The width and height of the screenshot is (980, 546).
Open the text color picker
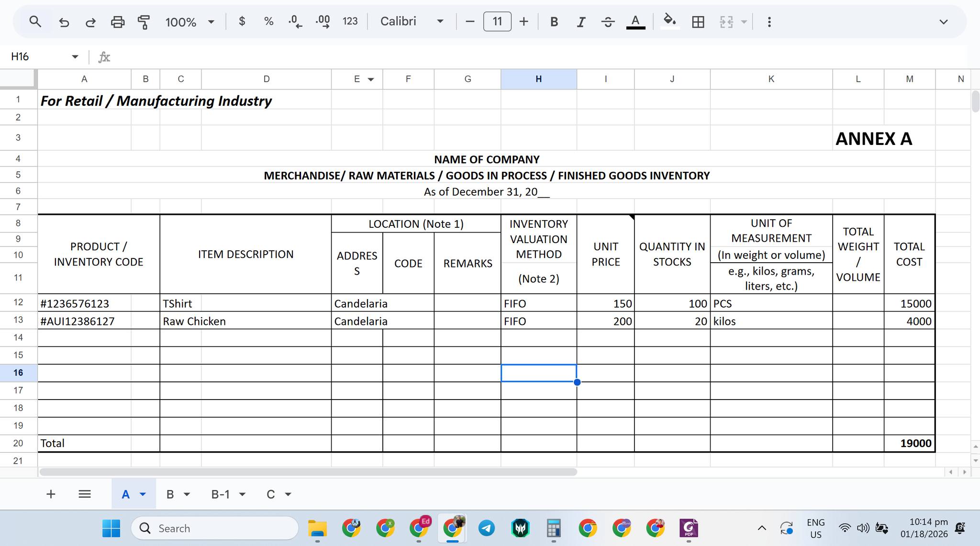(635, 22)
